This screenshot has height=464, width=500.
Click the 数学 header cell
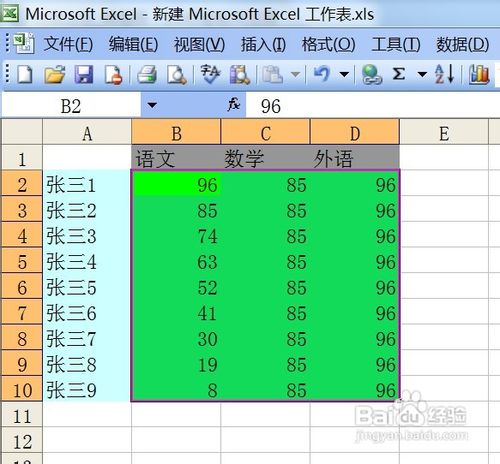[x=266, y=158]
